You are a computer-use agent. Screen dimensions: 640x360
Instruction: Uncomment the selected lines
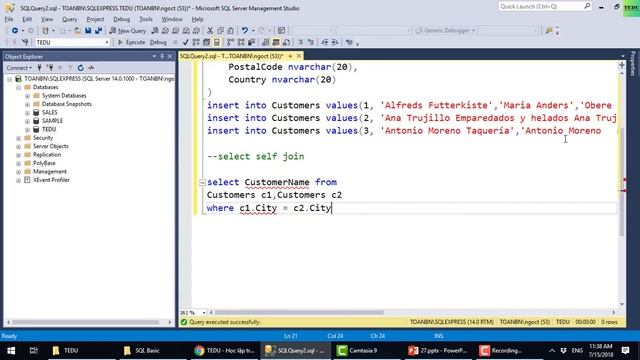tap(311, 42)
